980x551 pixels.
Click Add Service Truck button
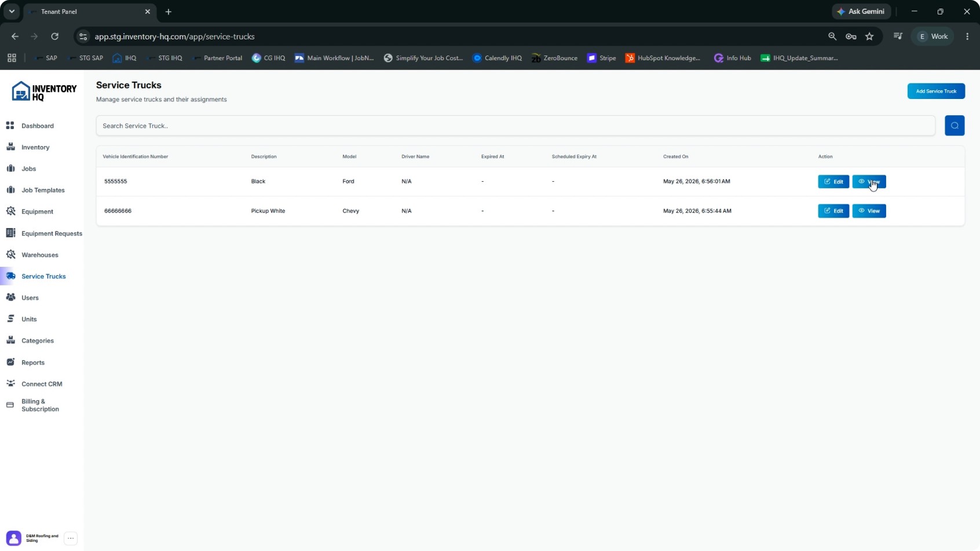(x=936, y=91)
